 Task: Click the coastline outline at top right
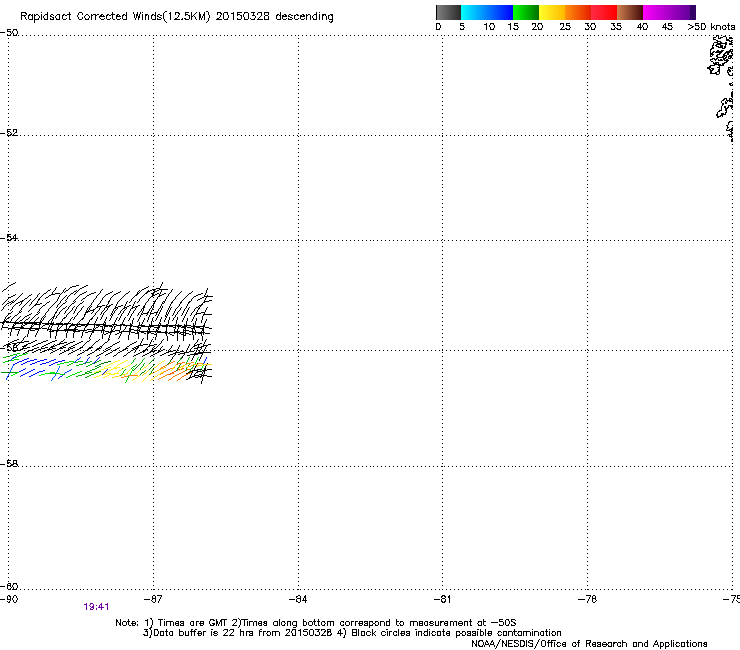722,87
